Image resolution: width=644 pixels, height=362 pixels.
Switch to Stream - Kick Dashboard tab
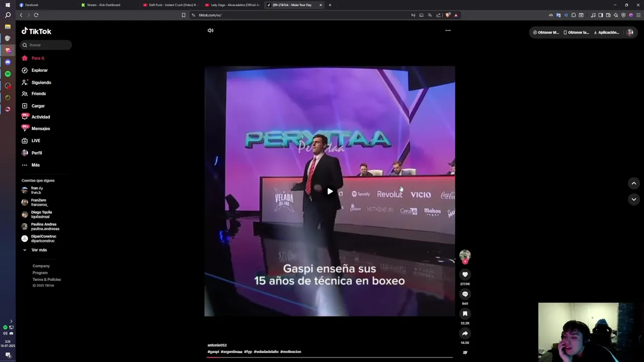(108, 5)
